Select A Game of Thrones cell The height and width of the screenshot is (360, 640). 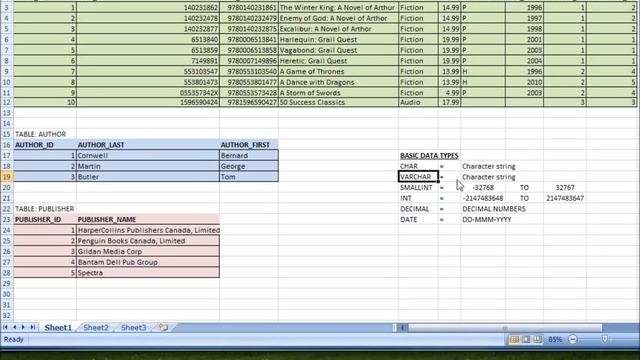[x=338, y=71]
